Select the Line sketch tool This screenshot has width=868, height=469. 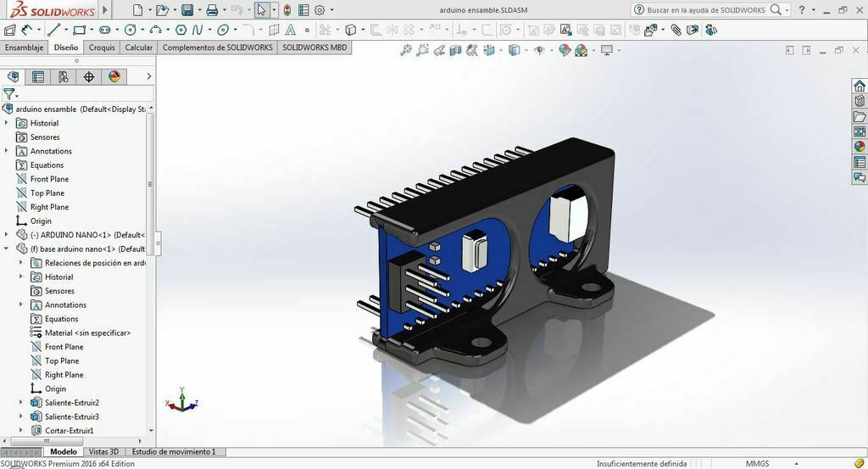53,30
